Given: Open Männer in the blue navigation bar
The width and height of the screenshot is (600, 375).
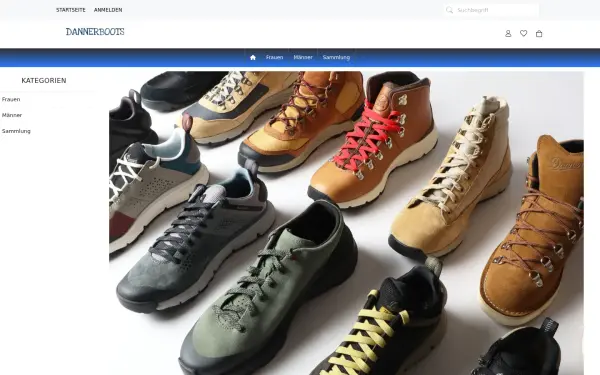Looking at the screenshot, I should tap(303, 57).
